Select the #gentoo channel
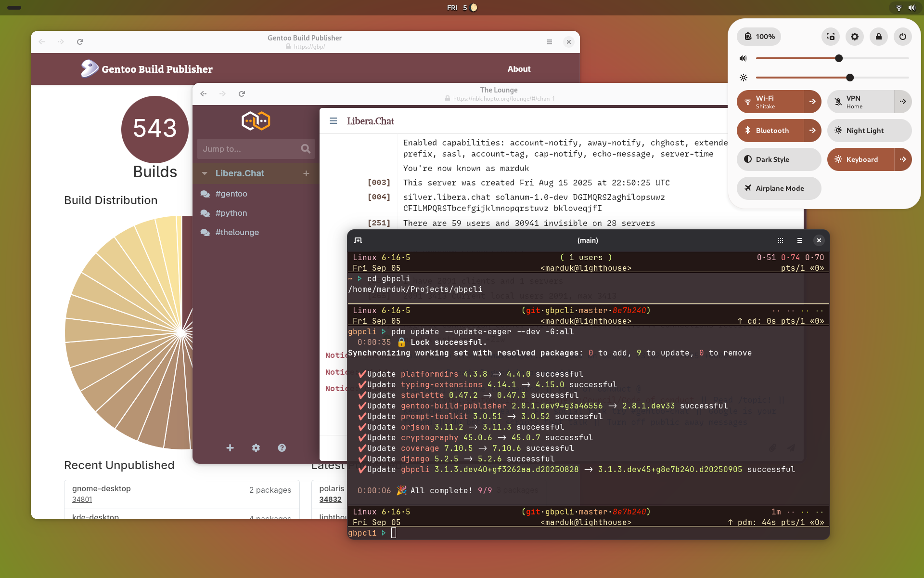 point(231,194)
